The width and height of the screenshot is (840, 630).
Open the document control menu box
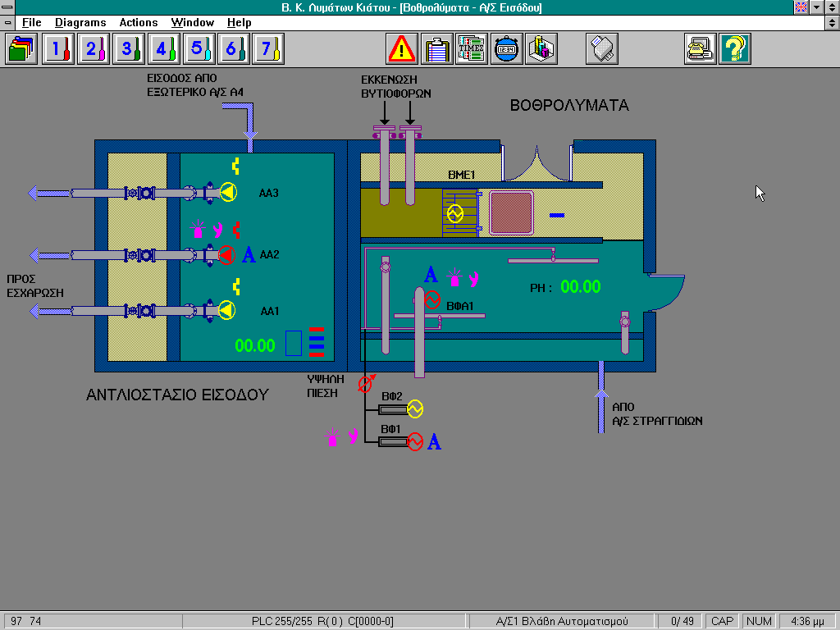7,23
